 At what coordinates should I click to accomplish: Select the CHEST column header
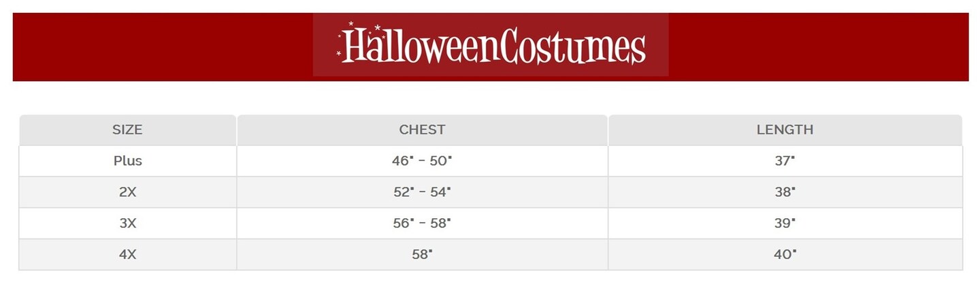422,130
